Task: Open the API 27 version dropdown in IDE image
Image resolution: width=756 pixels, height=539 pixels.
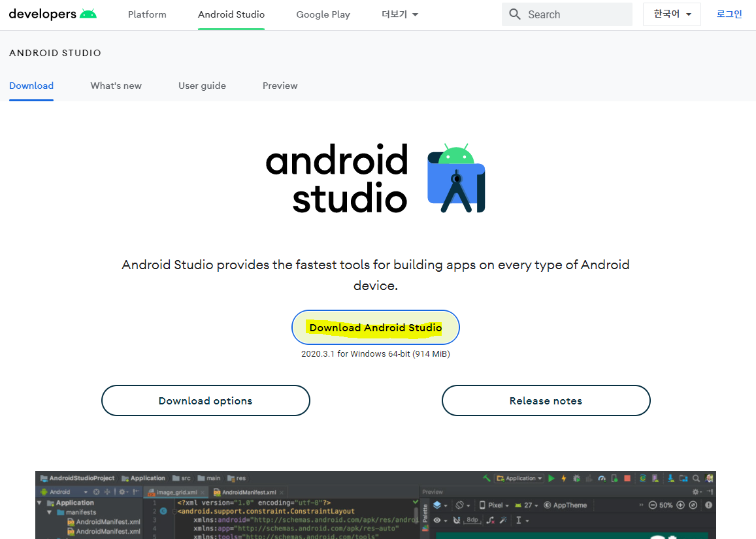Action: (x=526, y=505)
